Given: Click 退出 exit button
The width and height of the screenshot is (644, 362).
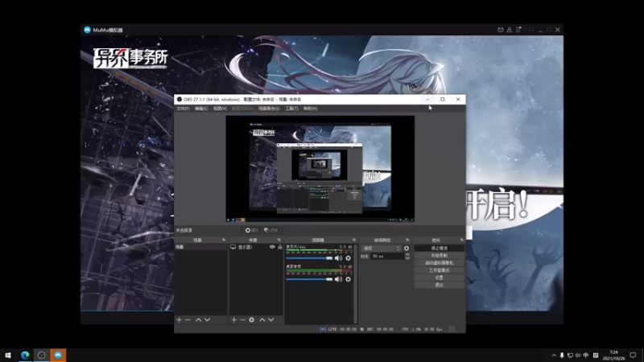Looking at the screenshot, I should tap(439, 286).
